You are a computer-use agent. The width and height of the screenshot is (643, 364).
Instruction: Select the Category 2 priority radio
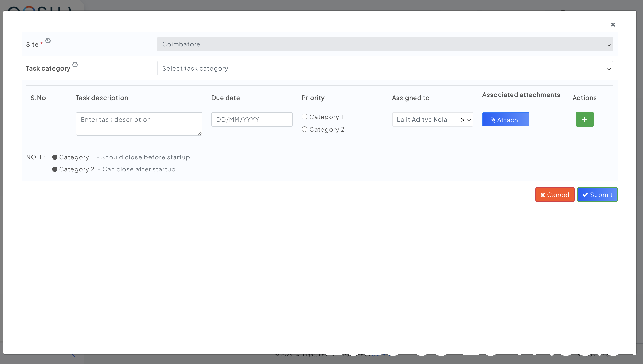tap(304, 129)
